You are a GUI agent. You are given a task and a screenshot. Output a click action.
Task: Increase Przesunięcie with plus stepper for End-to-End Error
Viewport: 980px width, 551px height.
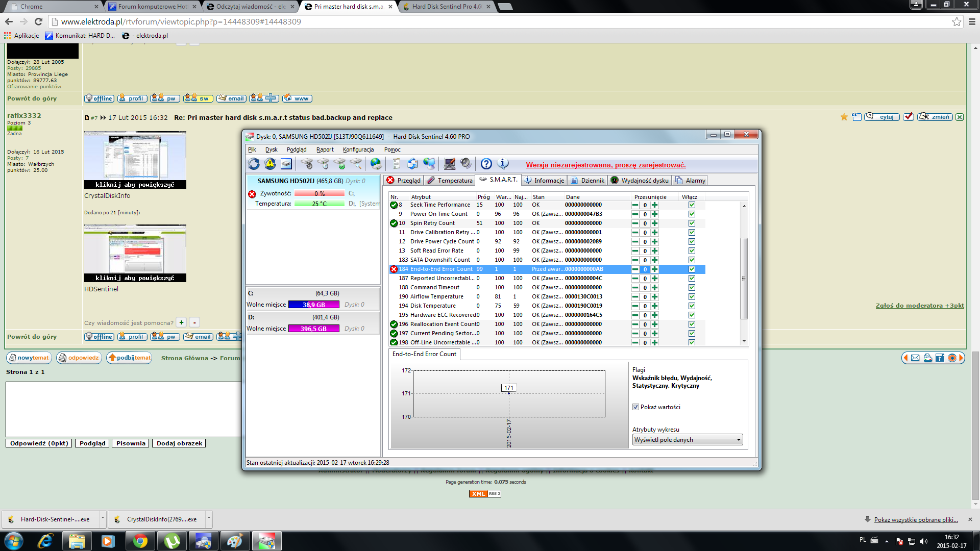tap(655, 269)
